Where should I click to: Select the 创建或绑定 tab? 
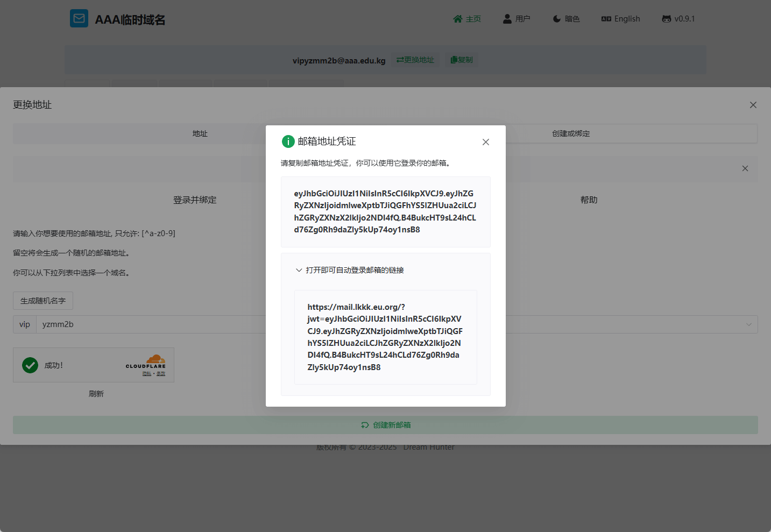tap(571, 133)
